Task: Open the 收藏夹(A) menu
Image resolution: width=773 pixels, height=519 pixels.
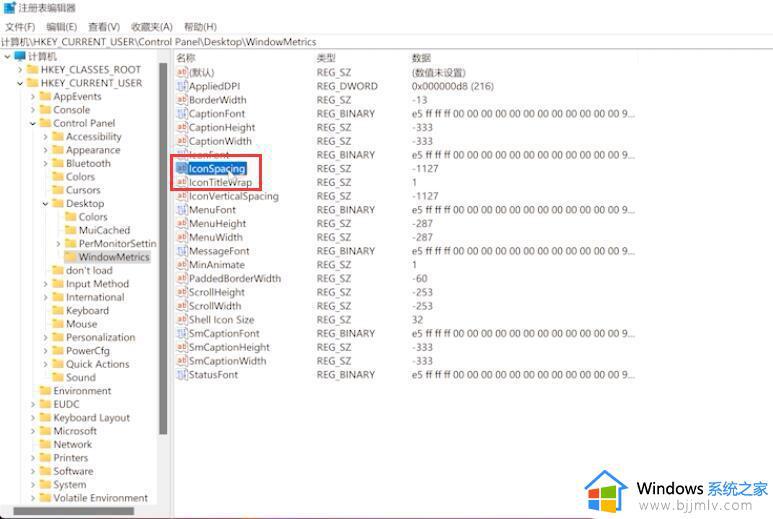Action: [x=152, y=27]
